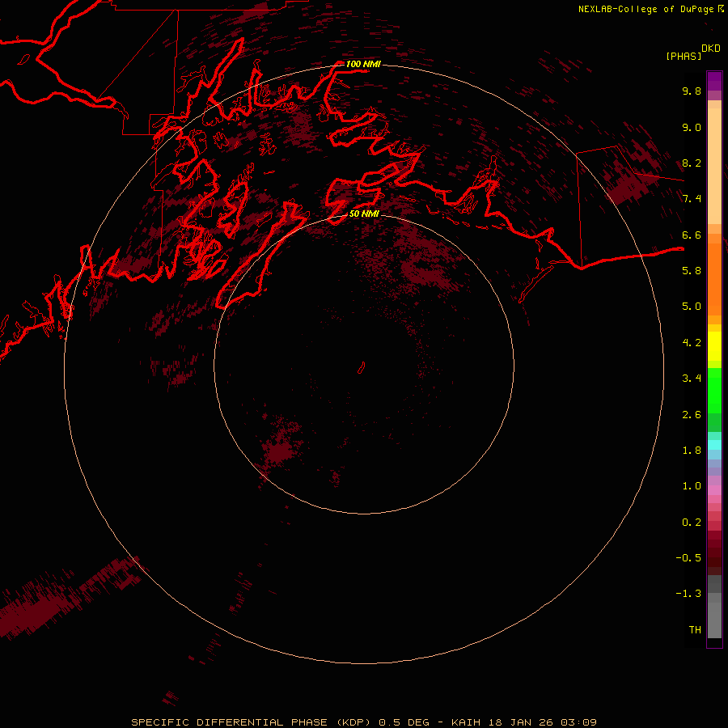Click the TH threshold label on scale

[695, 630]
